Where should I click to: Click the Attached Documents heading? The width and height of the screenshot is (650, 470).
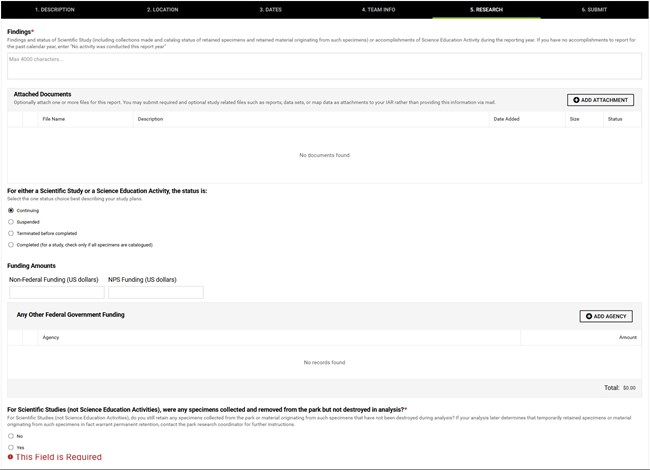coord(42,94)
